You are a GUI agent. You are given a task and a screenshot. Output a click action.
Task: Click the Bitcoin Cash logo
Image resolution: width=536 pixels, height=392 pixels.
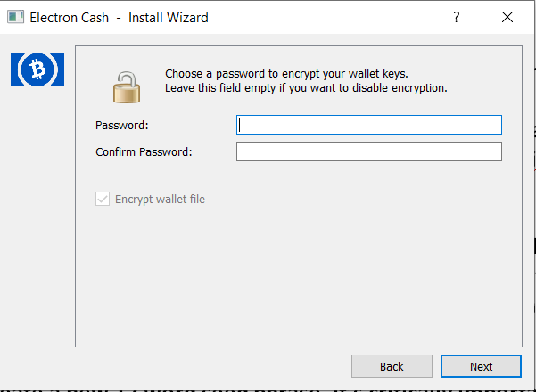point(35,69)
